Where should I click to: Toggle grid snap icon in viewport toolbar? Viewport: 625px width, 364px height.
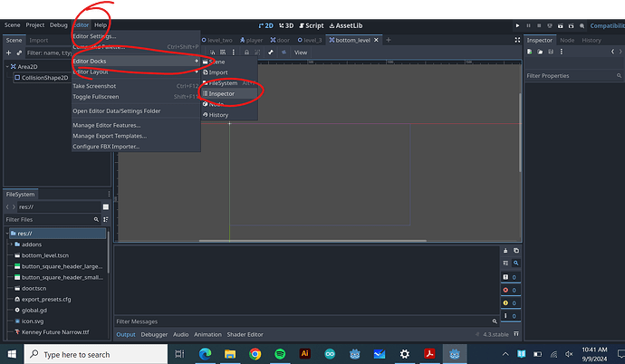[223, 53]
